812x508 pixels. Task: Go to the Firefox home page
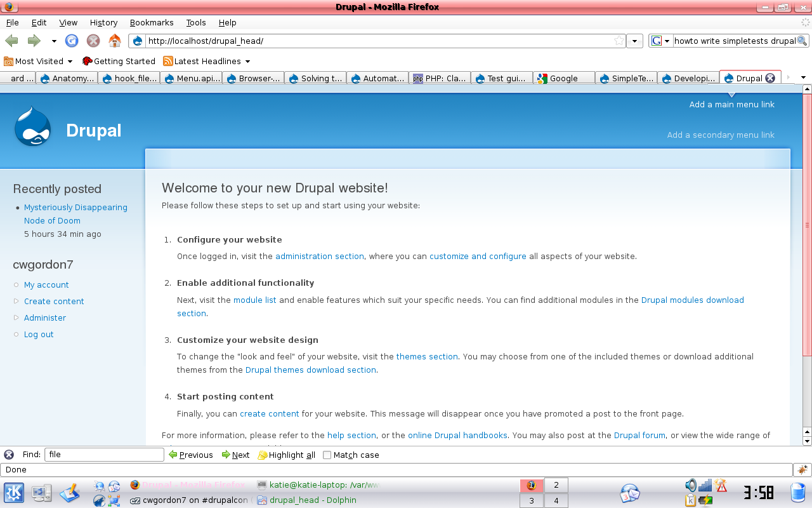(x=115, y=41)
